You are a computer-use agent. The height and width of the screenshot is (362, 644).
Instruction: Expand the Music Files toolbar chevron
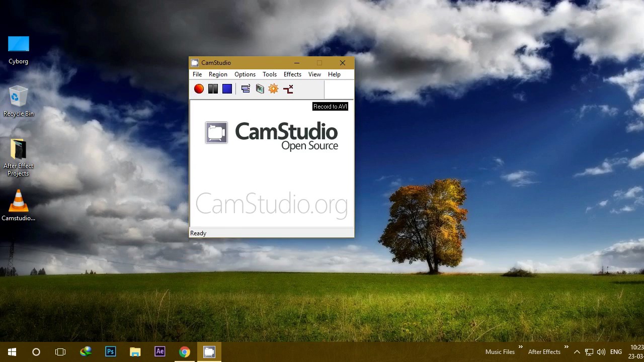coord(521,347)
